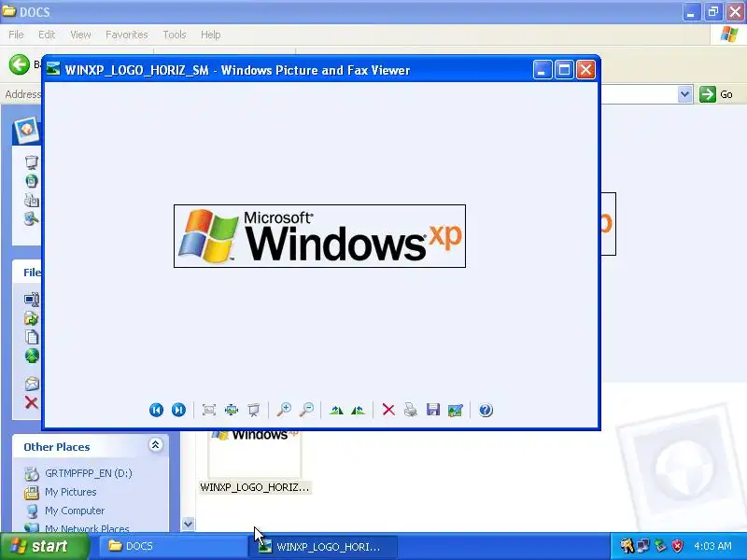Open the red Security Center shield alert
Image resolution: width=747 pixels, height=560 pixels.
tap(677, 546)
